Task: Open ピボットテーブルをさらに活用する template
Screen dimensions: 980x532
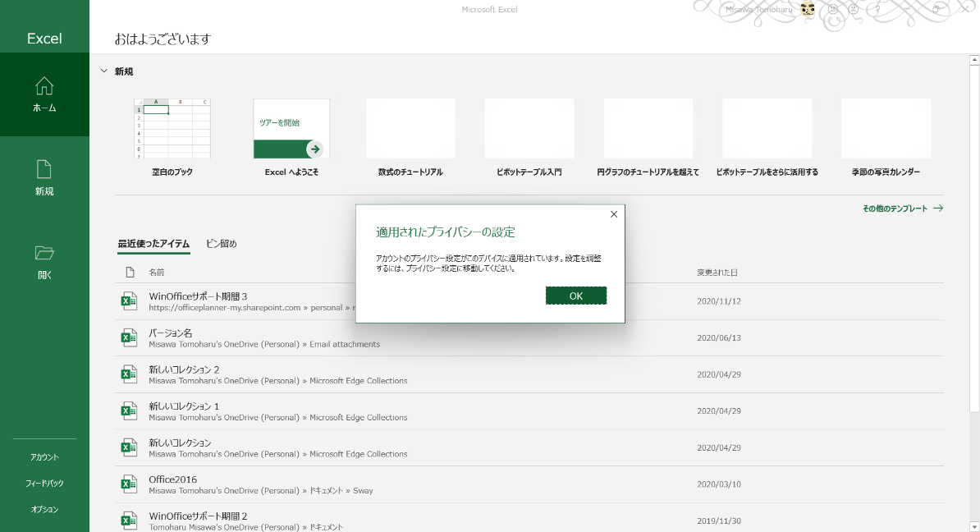Action: coord(767,137)
